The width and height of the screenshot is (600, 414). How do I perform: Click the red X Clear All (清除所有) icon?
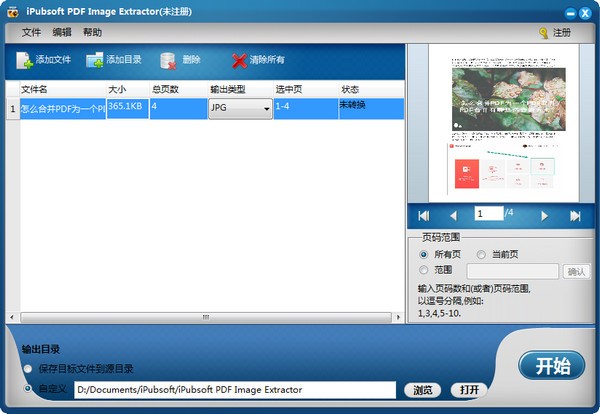click(x=240, y=60)
